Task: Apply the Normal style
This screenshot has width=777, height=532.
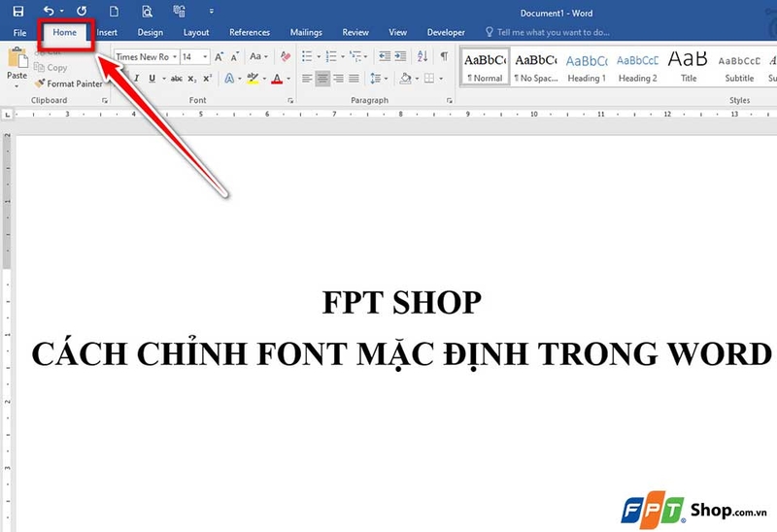Action: 485,67
